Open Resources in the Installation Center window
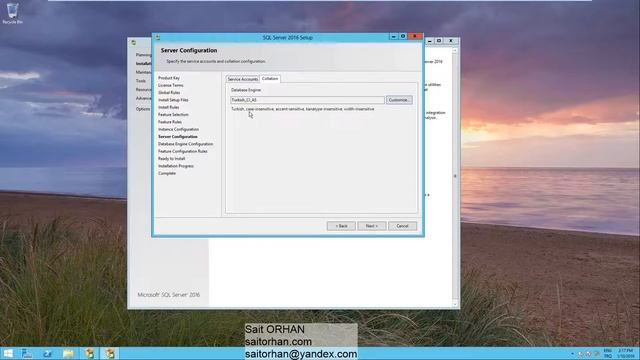This screenshot has width=640, height=360. pyautogui.click(x=143, y=89)
